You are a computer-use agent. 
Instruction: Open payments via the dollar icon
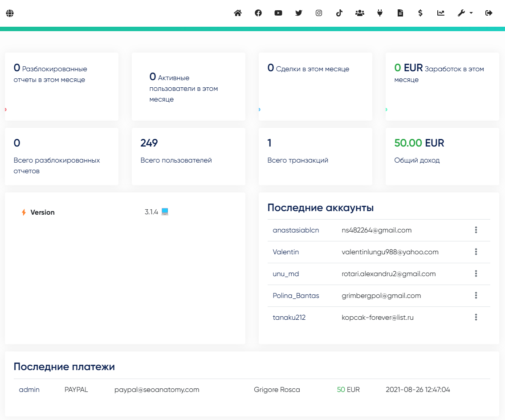420,13
